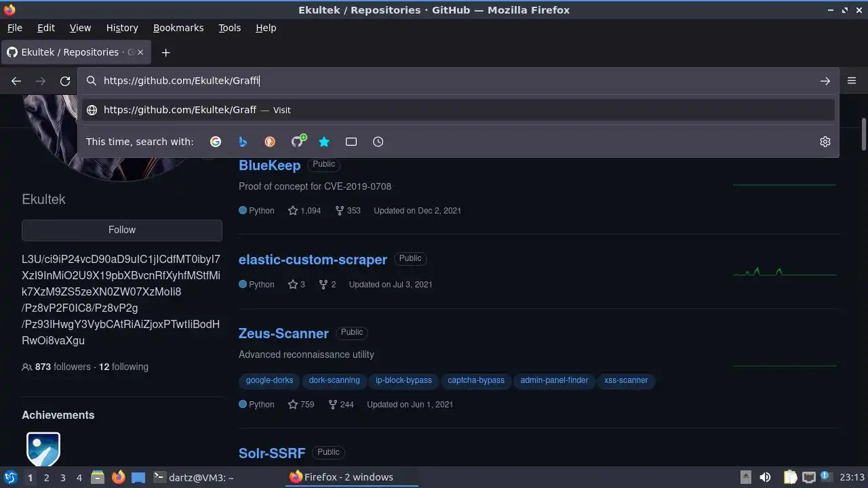Click the Go arrow in address bar
The height and width of the screenshot is (488, 868).
[x=825, y=81]
